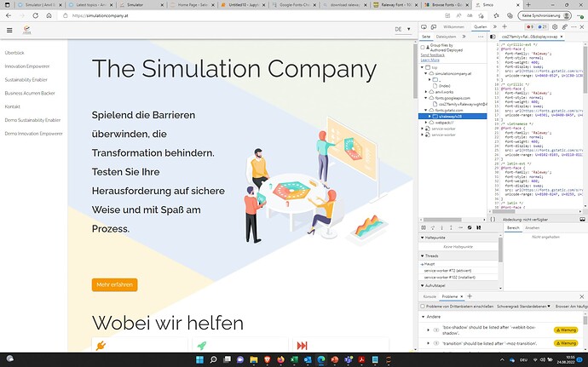Open DevTools settings gear
The height and width of the screenshot is (367, 588).
click(x=555, y=27)
